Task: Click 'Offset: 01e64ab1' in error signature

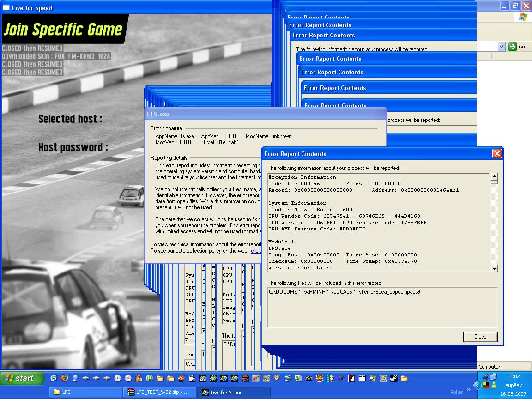Action: [220, 142]
